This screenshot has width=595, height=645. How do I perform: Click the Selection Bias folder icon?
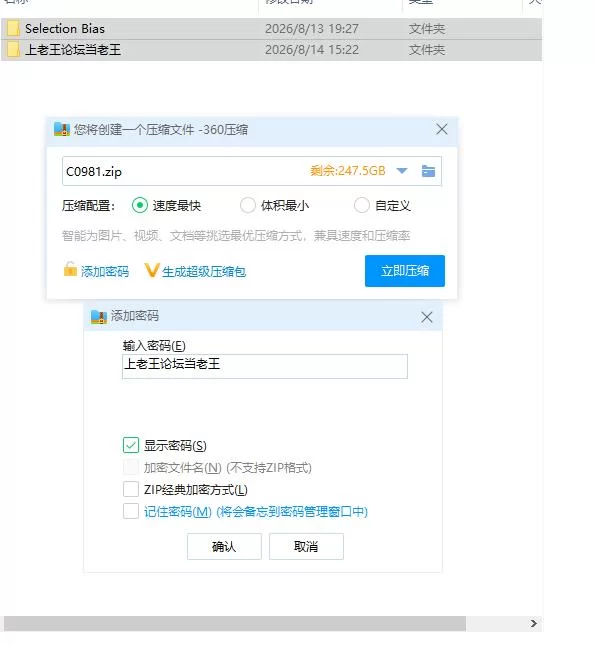[x=13, y=28]
